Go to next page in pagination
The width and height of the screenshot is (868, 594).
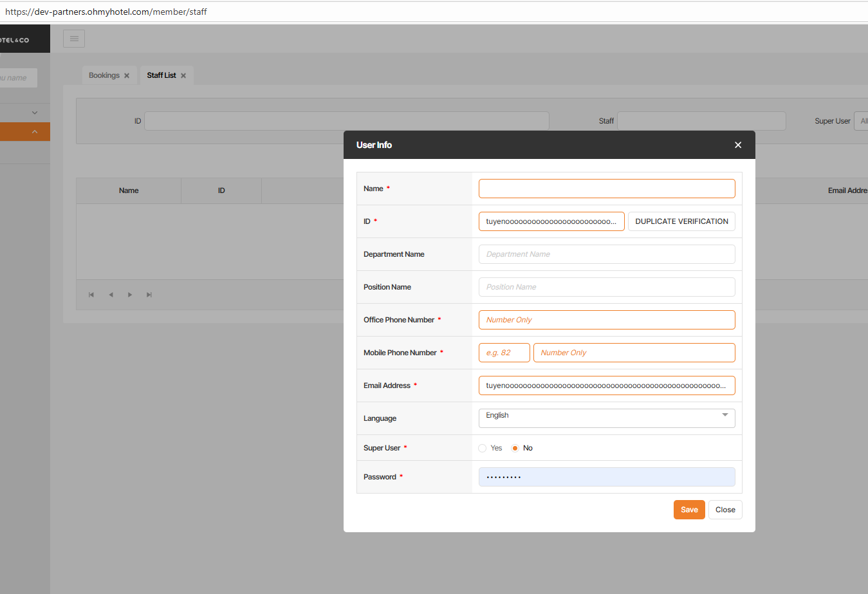pyautogui.click(x=130, y=295)
